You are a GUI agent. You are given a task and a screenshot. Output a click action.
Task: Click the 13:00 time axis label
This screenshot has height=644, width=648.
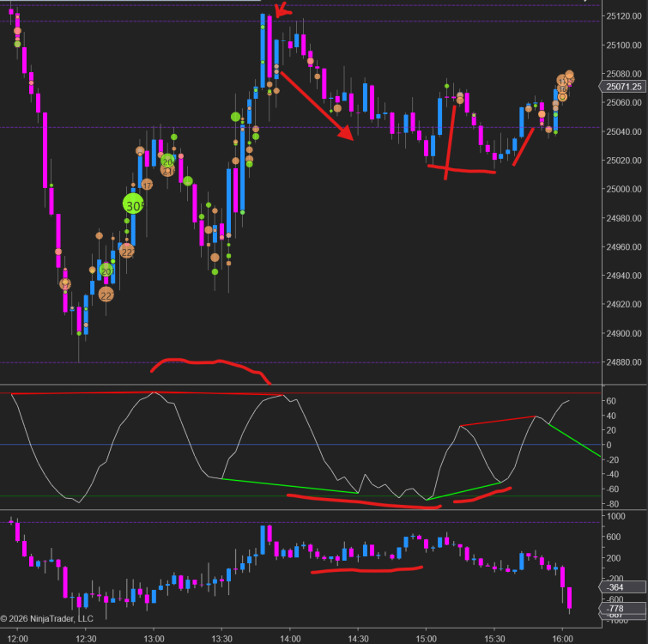[x=154, y=638]
